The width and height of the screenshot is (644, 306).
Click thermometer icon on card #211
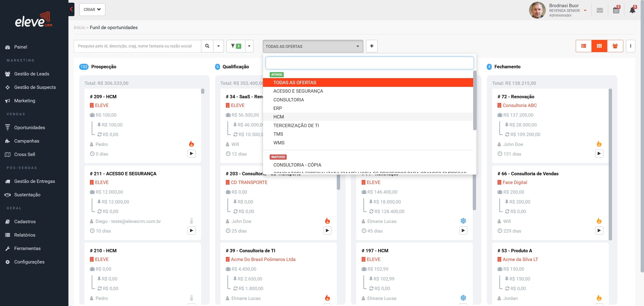[191, 221]
